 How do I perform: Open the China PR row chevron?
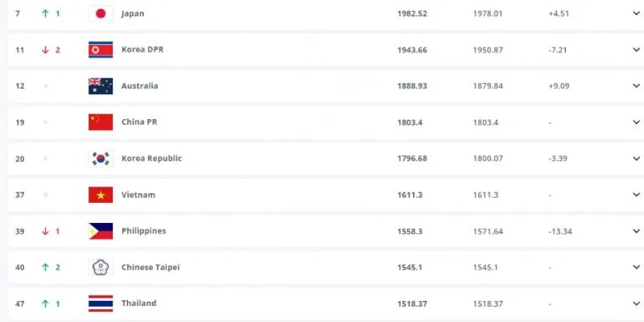tap(636, 122)
